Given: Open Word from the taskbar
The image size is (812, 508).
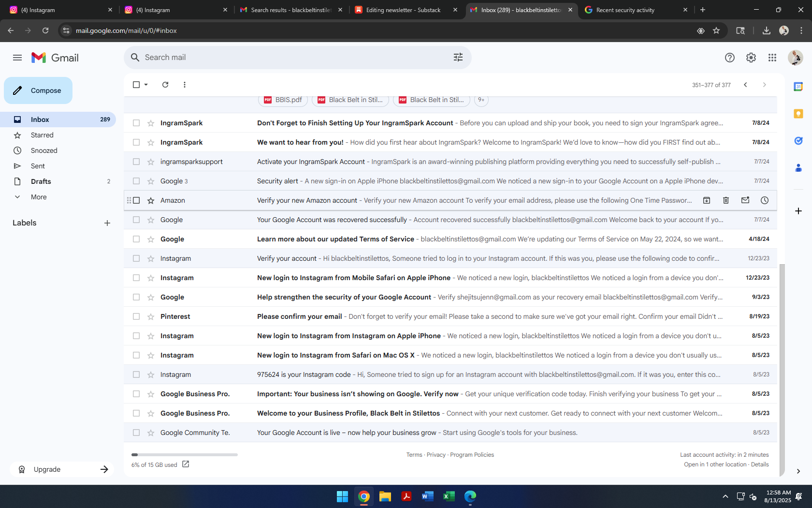Looking at the screenshot, I should [428, 496].
